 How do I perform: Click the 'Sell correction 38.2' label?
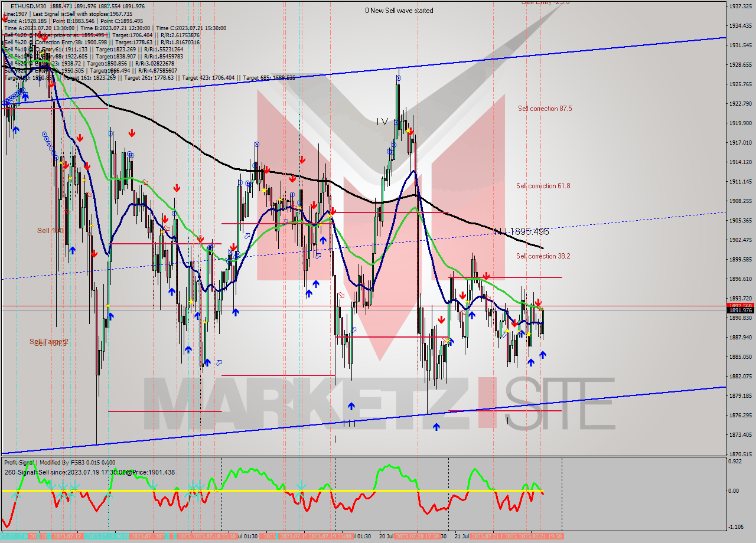coord(543,256)
